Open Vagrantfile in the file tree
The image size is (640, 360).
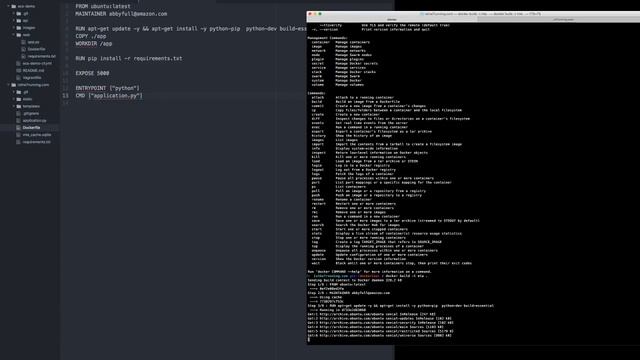pyautogui.click(x=32, y=78)
